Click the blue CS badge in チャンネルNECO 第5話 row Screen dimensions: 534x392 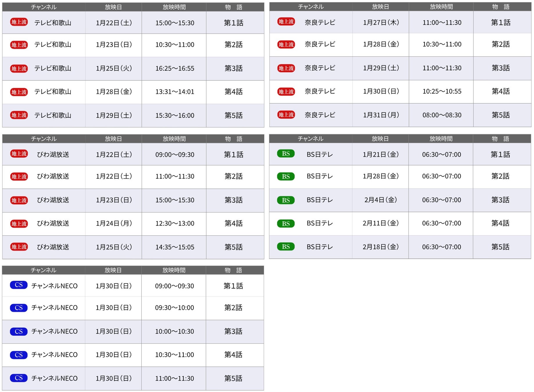19,378
